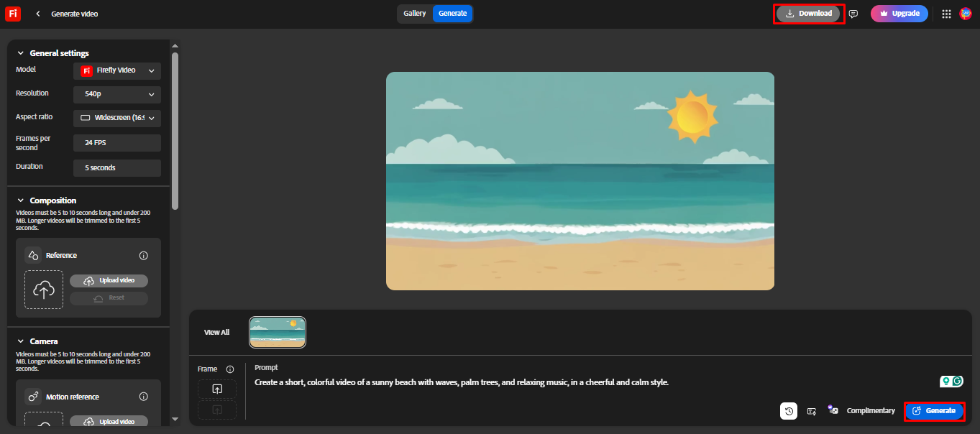
Task: Switch to the Gallery tab
Action: click(415, 13)
